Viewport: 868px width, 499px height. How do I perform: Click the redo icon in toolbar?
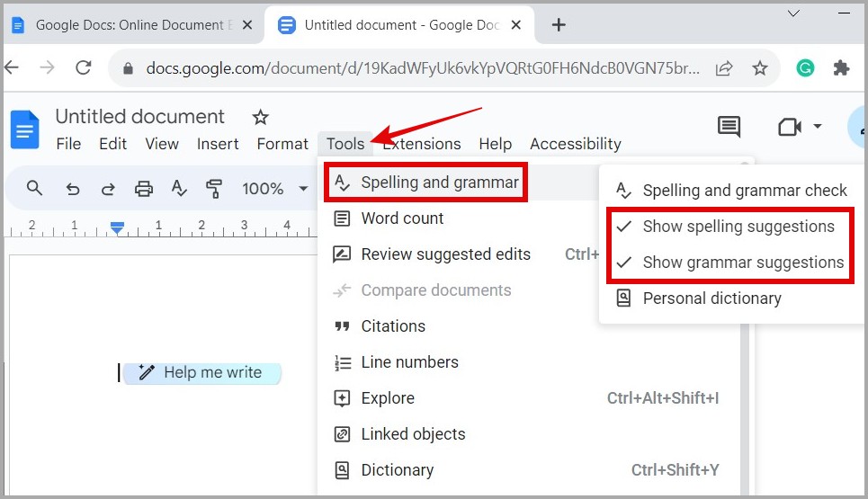[x=108, y=189]
